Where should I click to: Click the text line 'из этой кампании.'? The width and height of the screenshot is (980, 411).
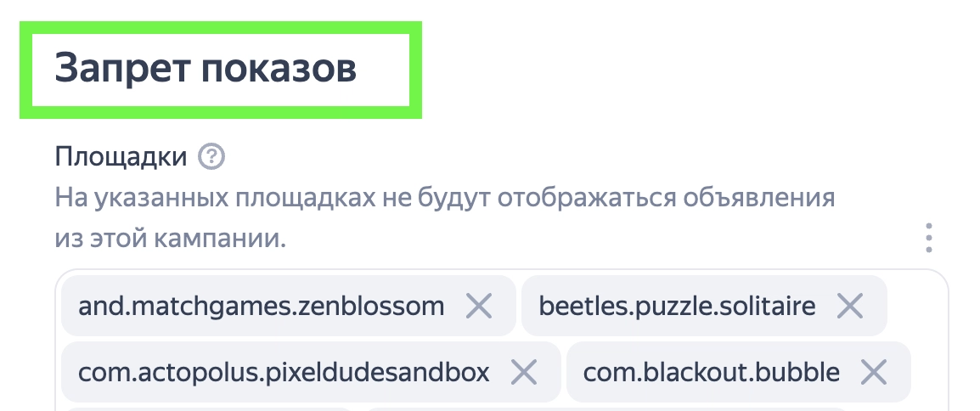pos(170,239)
